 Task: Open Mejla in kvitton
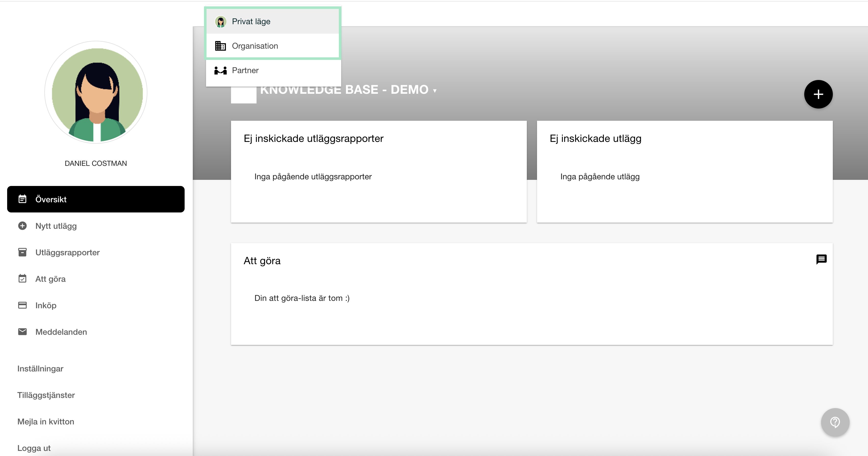46,422
